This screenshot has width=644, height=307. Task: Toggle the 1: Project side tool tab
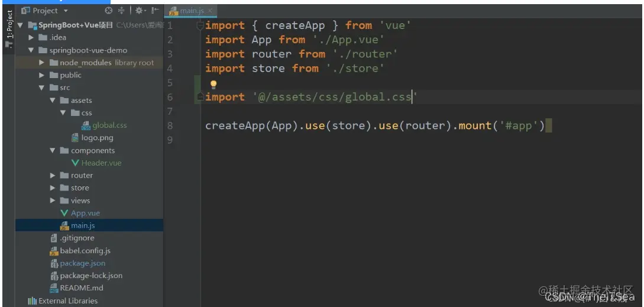(x=9, y=29)
